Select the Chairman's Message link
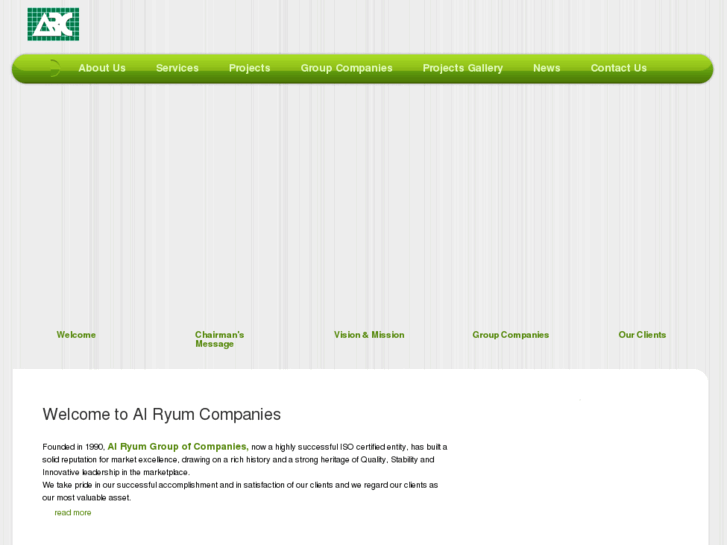Screen dimensions: 727x545 (x=219, y=339)
